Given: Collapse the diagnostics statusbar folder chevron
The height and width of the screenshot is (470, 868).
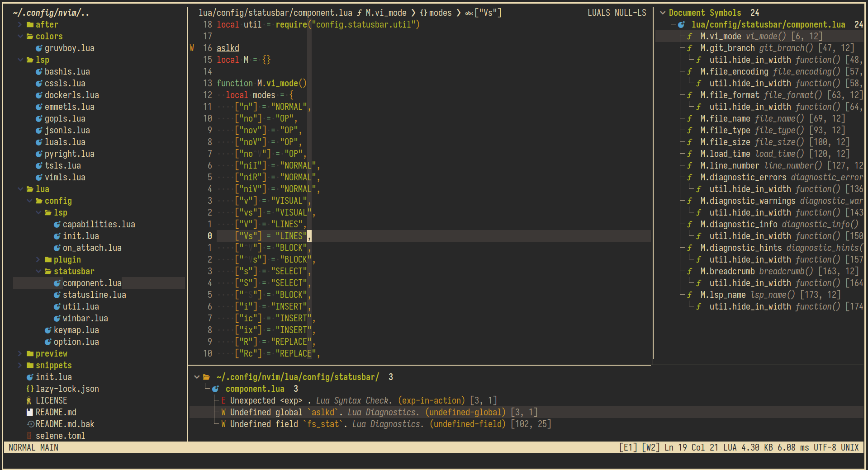Looking at the screenshot, I should [x=197, y=377].
